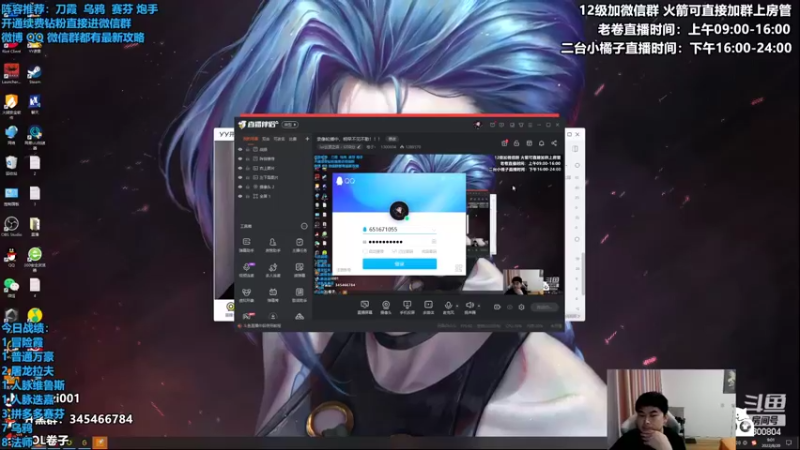Toggle the lock on 摄像头 2 source
This screenshot has width=800, height=450.
coord(248,187)
